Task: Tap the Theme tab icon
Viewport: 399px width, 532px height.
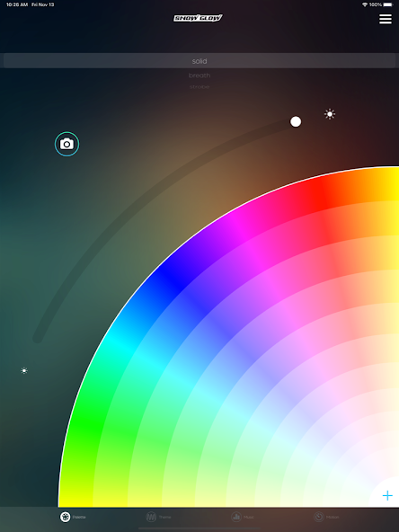Action: 151,517
